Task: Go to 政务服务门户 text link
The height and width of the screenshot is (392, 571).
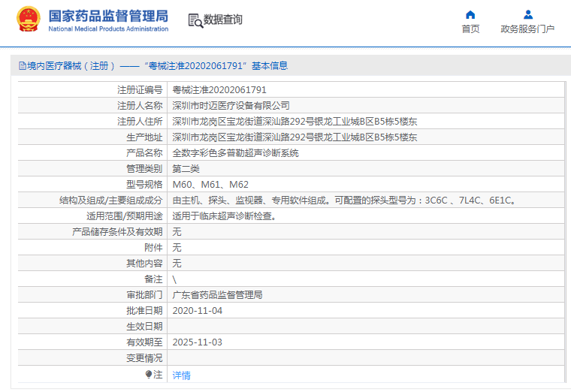Action: (x=527, y=29)
